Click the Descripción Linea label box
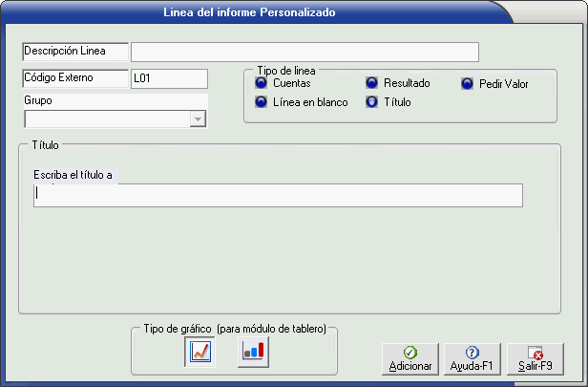This screenshot has height=387, width=588. (x=74, y=51)
